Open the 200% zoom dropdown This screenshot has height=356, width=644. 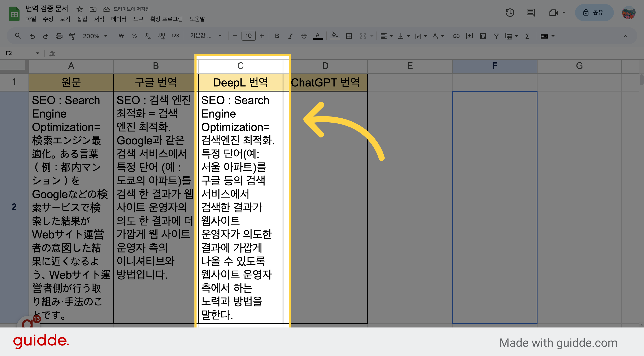pos(95,36)
